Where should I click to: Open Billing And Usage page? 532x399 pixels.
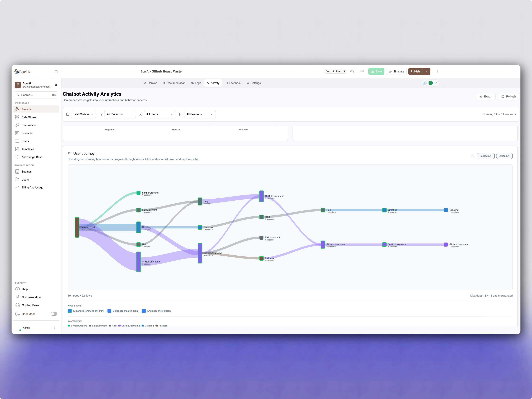(x=32, y=188)
